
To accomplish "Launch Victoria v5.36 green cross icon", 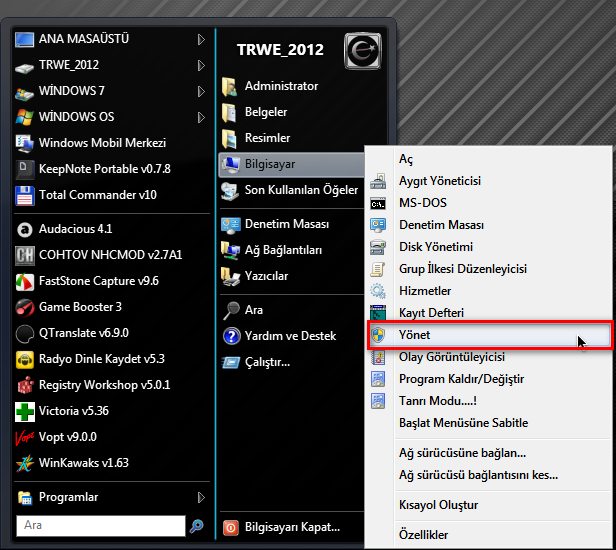I will tap(24, 412).
